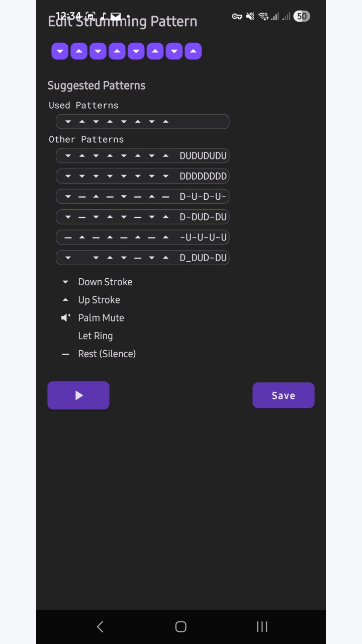Viewport: 362px width, 644px height.
Task: Tap the Rest (Silence) dash icon
Action: [x=65, y=354]
